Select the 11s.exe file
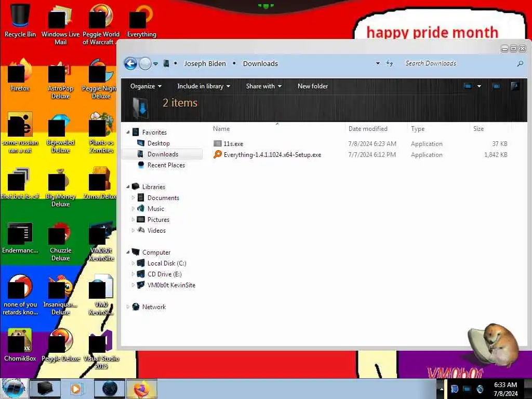532x399 pixels. (x=233, y=144)
